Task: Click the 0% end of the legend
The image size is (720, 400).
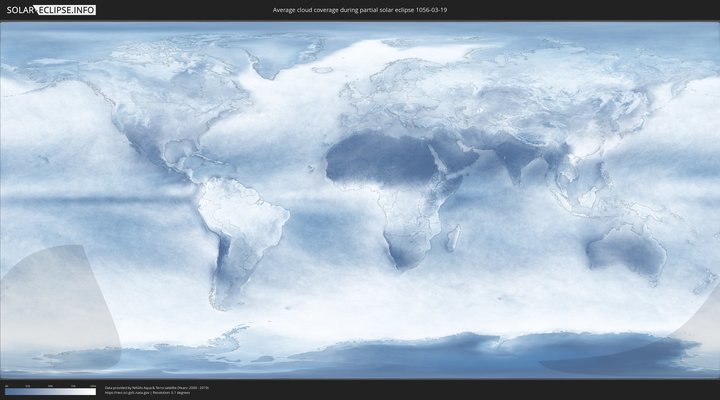Action: click(x=6, y=392)
